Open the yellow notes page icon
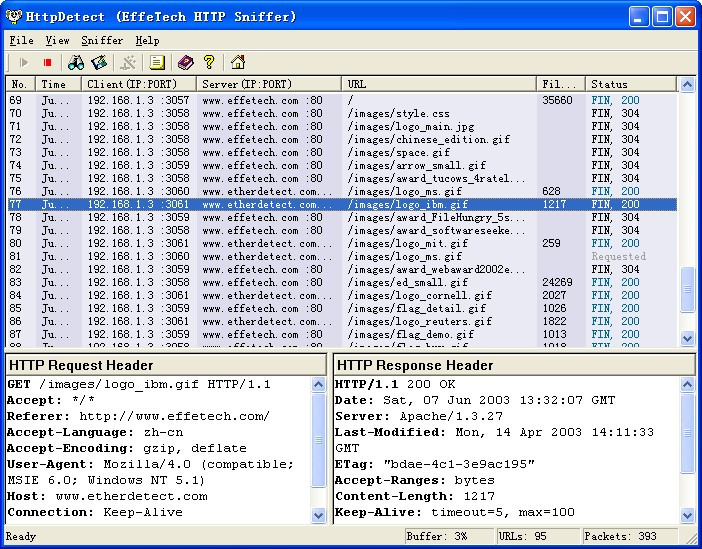 coord(156,62)
